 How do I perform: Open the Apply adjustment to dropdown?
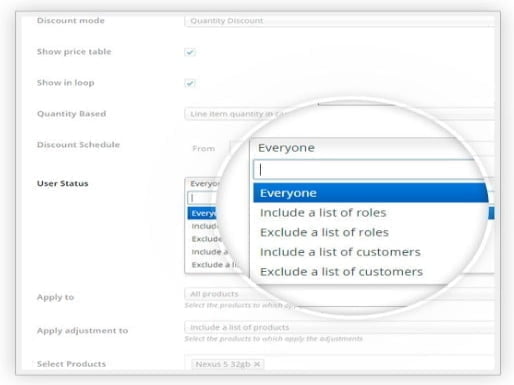339,327
